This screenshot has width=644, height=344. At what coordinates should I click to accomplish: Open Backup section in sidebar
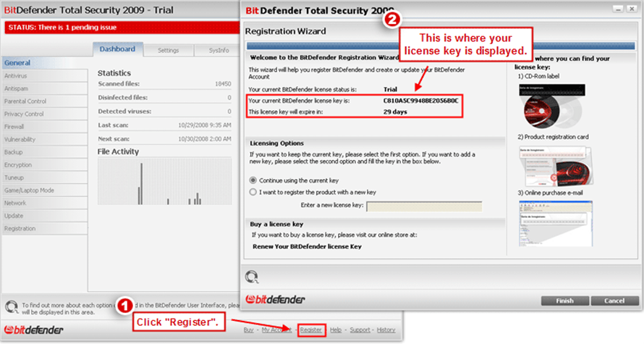(x=44, y=152)
